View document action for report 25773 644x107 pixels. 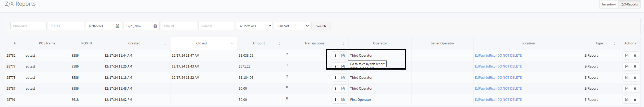click(x=627, y=77)
